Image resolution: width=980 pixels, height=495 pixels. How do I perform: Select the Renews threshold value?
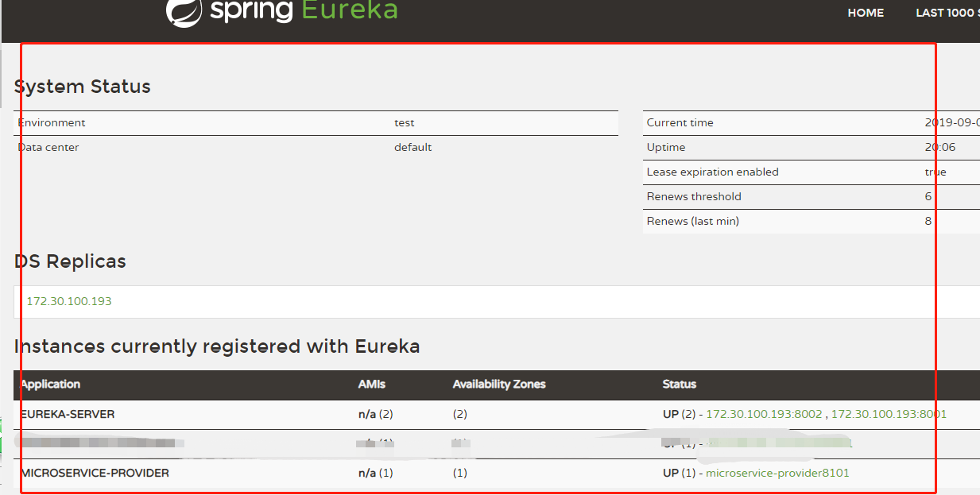point(928,196)
